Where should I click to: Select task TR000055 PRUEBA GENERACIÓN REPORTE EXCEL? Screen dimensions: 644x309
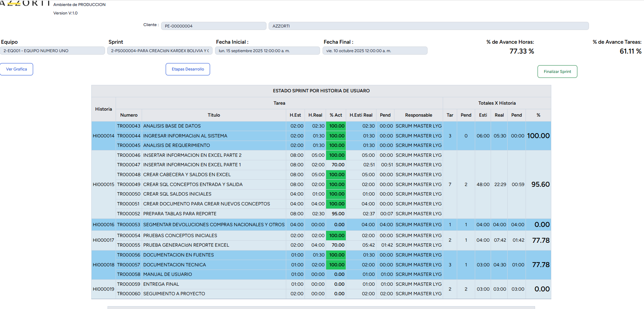[x=186, y=245]
